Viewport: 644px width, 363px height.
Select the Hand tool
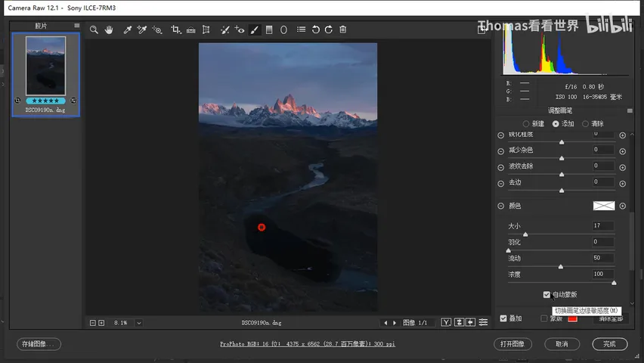(109, 29)
